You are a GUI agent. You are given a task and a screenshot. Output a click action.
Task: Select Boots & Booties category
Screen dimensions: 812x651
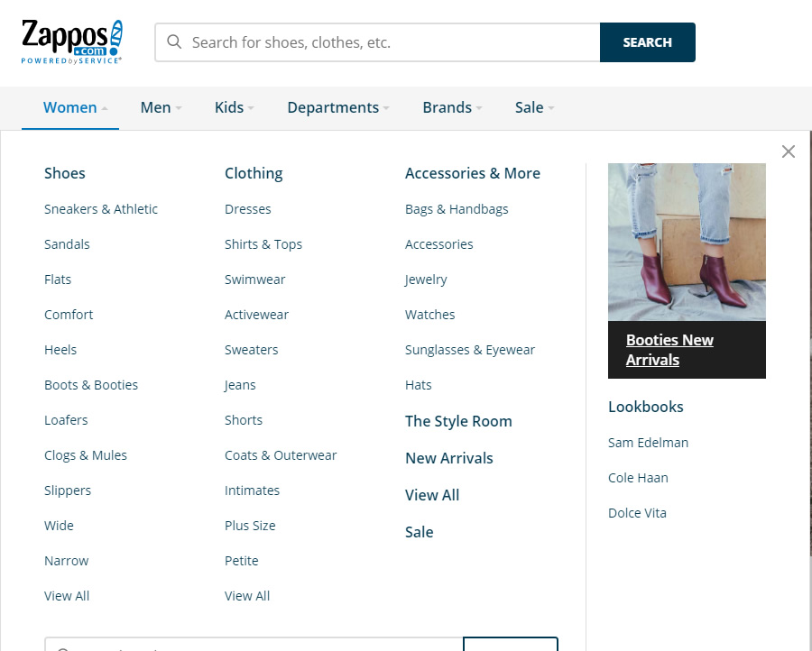pos(91,385)
